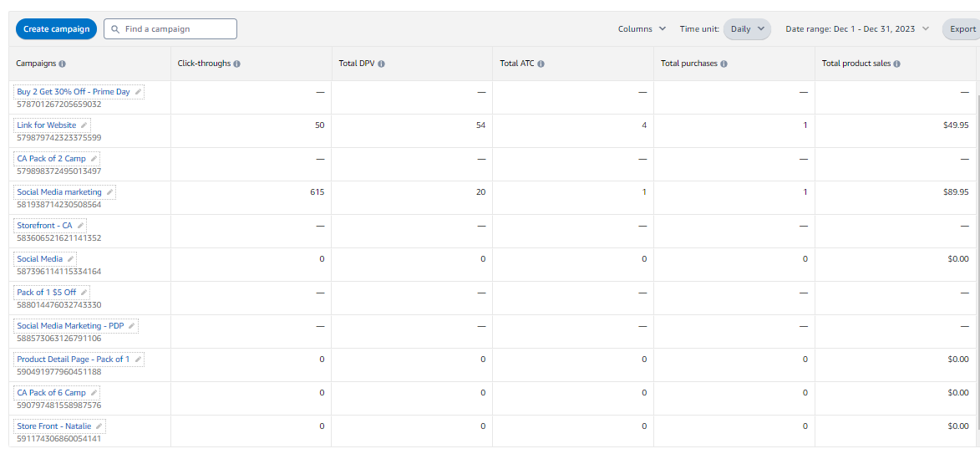This screenshot has height=459, width=980.
Task: Edit the Social Media marketing campaign name
Action: (109, 192)
